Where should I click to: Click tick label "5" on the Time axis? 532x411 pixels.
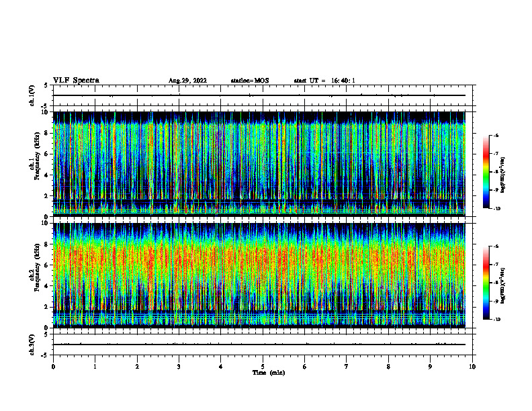click(263, 367)
